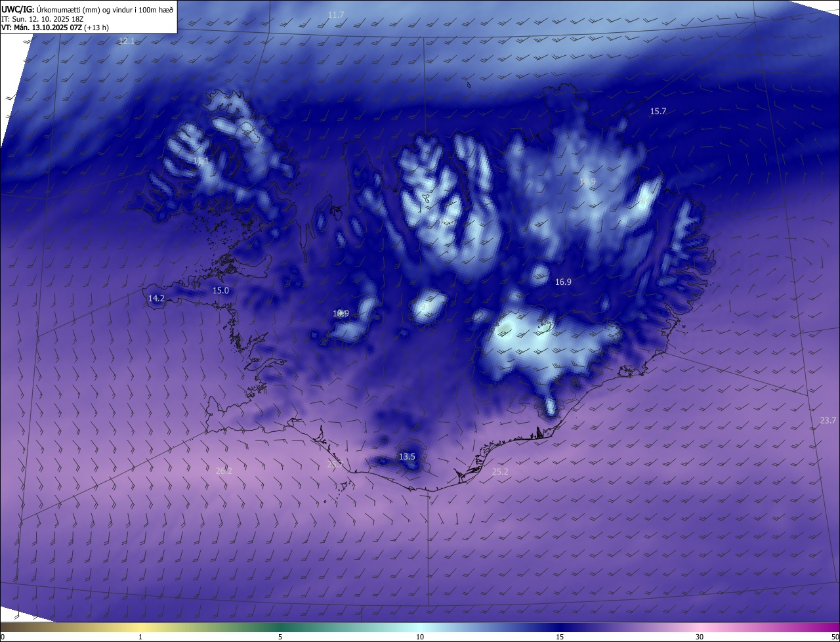The height and width of the screenshot is (642, 840).
Task: Click the 14.2 value label on the map
Action: tap(156, 299)
